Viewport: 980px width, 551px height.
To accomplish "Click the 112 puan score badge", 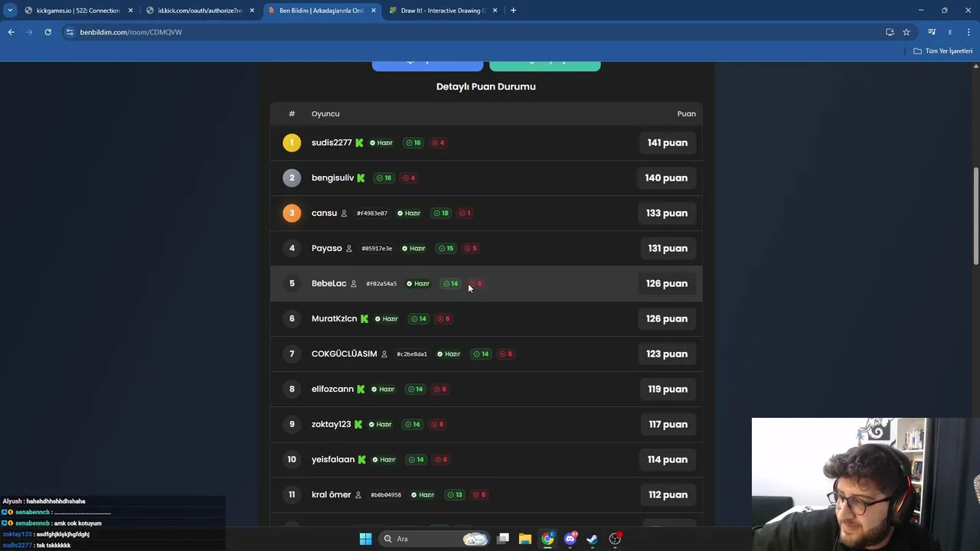I will (x=668, y=494).
